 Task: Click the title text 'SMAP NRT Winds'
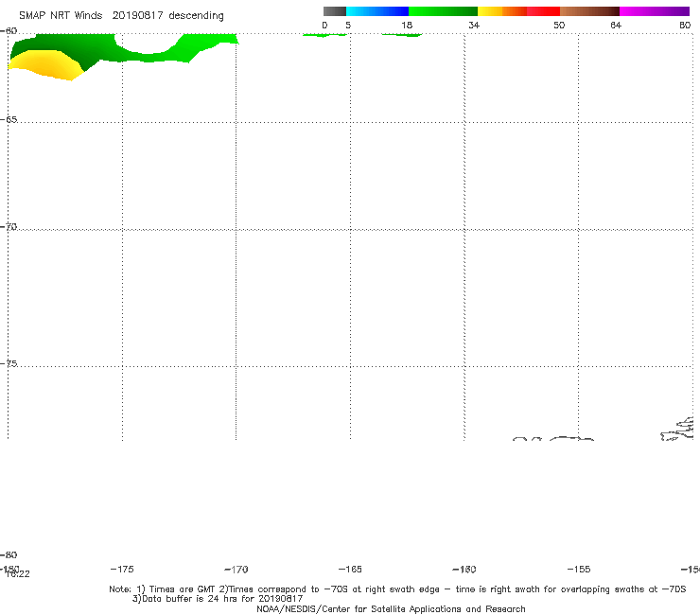[61, 16]
